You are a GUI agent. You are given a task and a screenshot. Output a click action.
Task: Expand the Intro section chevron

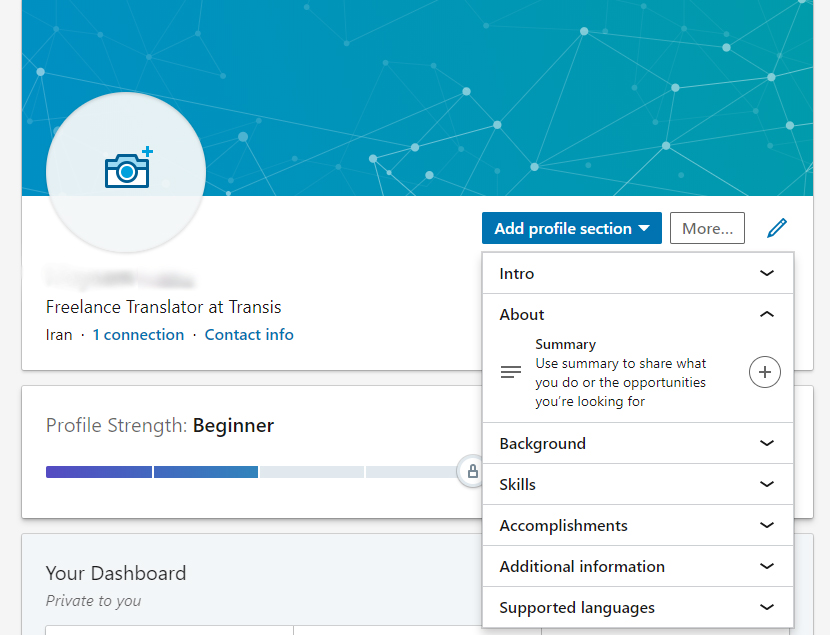coord(767,273)
